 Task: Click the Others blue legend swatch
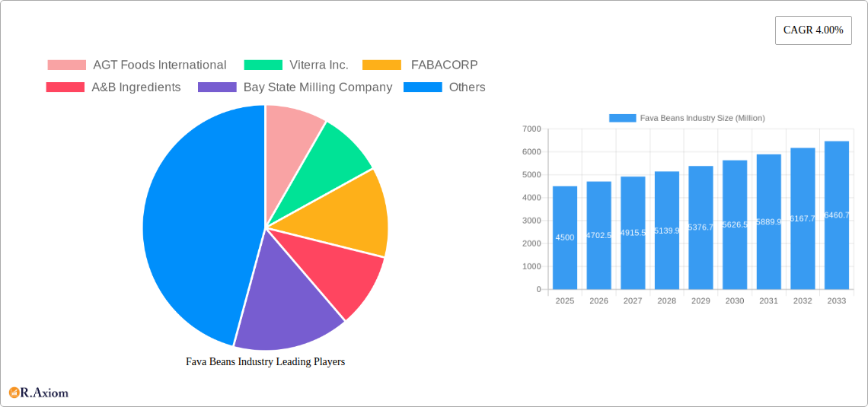[x=423, y=87]
